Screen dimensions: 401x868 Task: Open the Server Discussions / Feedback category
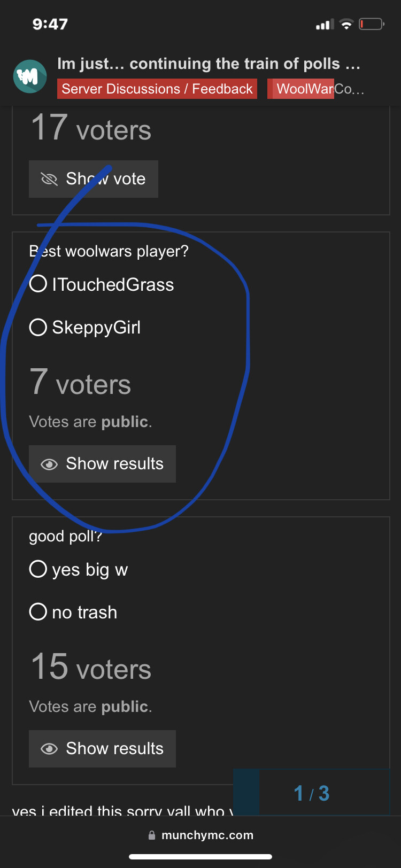tap(157, 89)
